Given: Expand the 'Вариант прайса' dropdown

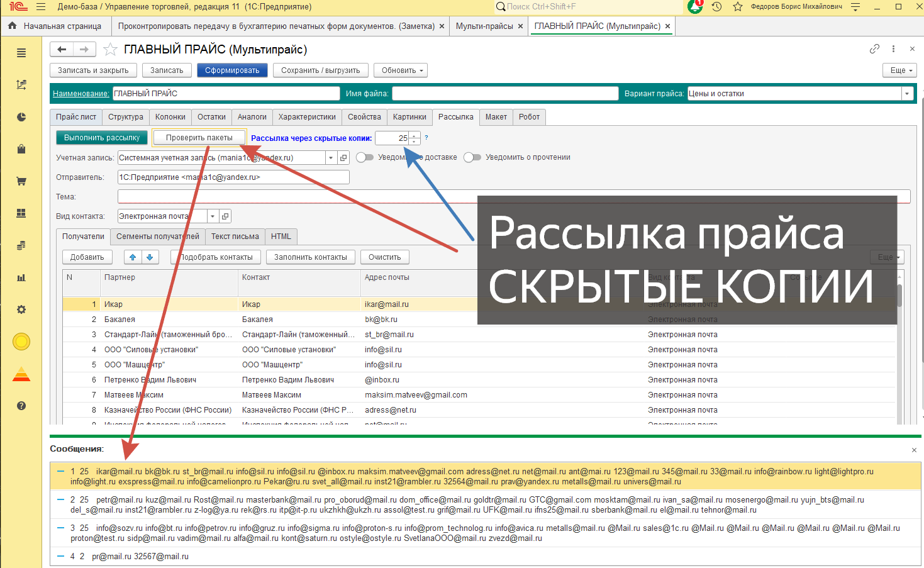Looking at the screenshot, I should 907,94.
